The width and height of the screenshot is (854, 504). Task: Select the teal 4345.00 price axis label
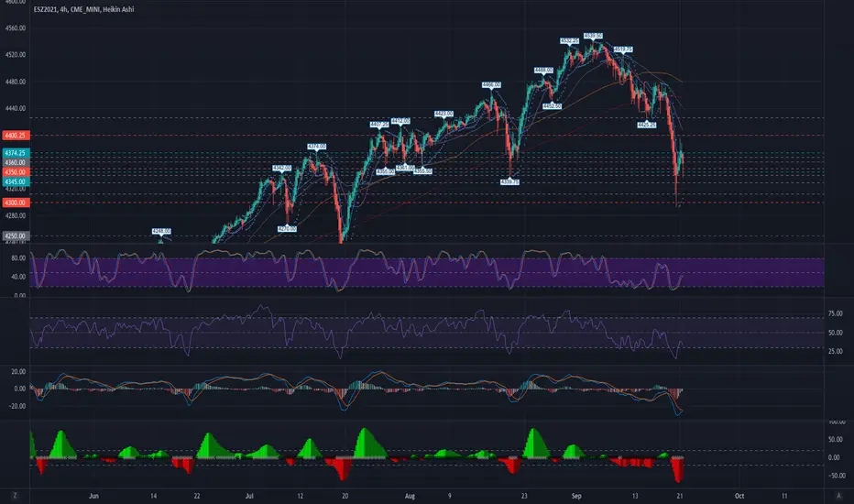point(16,181)
